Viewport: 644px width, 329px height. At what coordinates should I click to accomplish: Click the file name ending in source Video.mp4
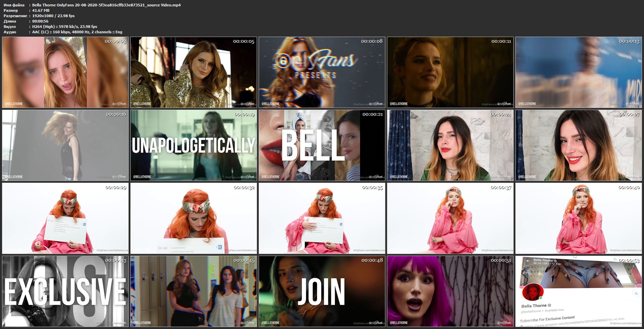106,5
